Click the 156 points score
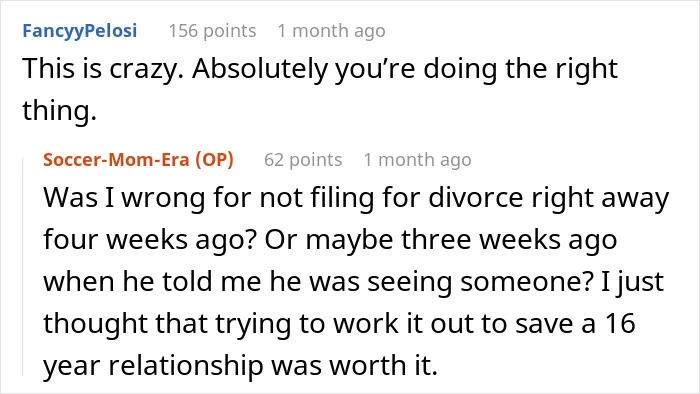700x394 pixels. point(212,31)
